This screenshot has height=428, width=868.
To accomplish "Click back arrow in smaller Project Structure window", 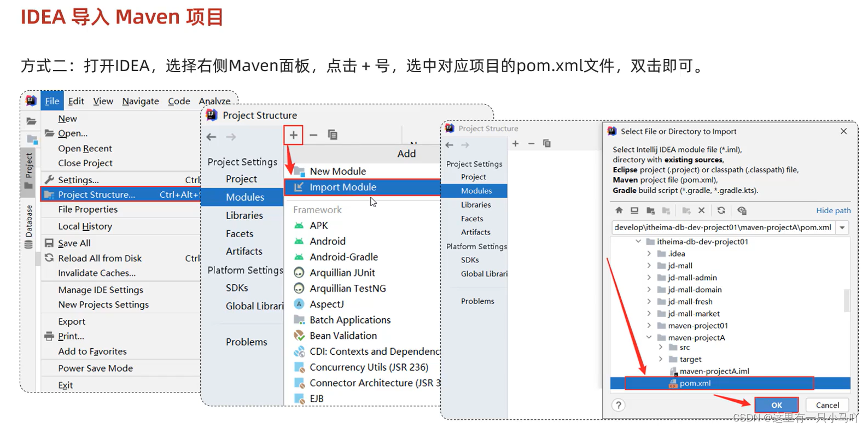I will (450, 145).
